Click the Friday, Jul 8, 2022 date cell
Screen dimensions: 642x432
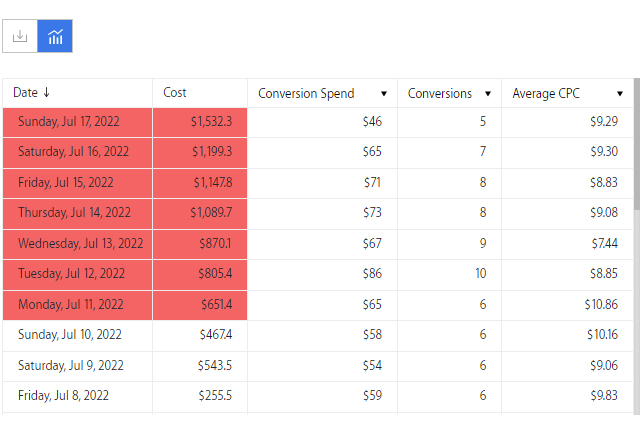[77, 396]
